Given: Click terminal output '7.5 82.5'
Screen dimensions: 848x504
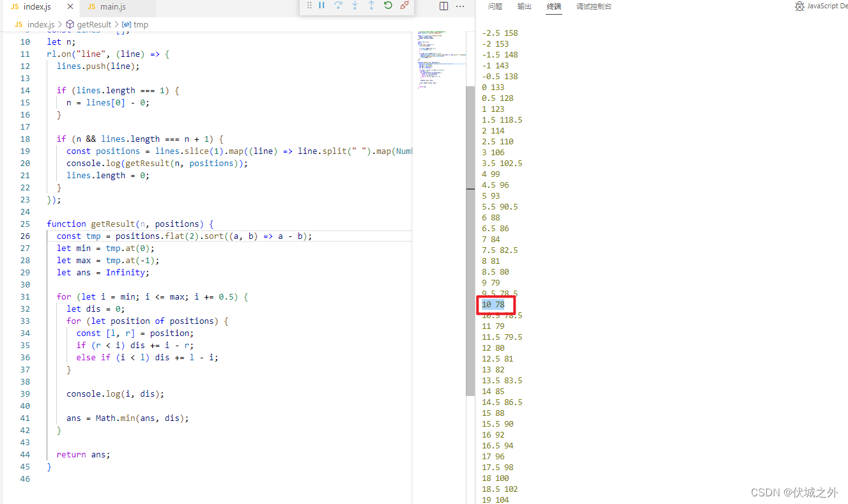Looking at the screenshot, I should 500,250.
